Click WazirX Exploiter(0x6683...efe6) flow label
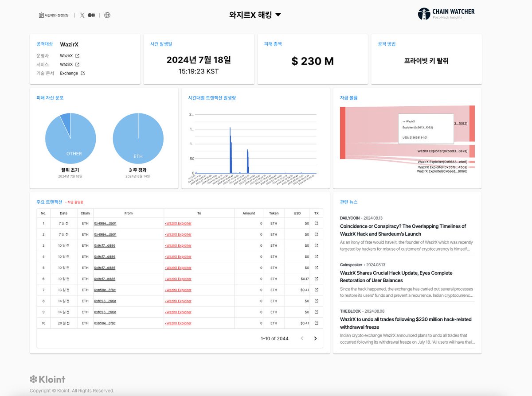 coord(442,162)
